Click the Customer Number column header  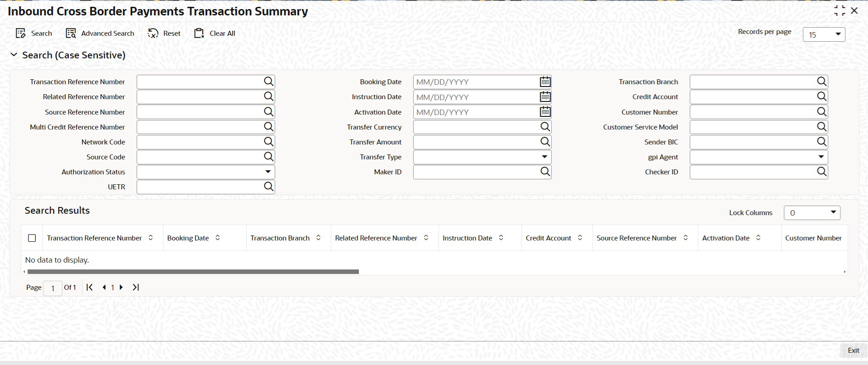tap(813, 238)
